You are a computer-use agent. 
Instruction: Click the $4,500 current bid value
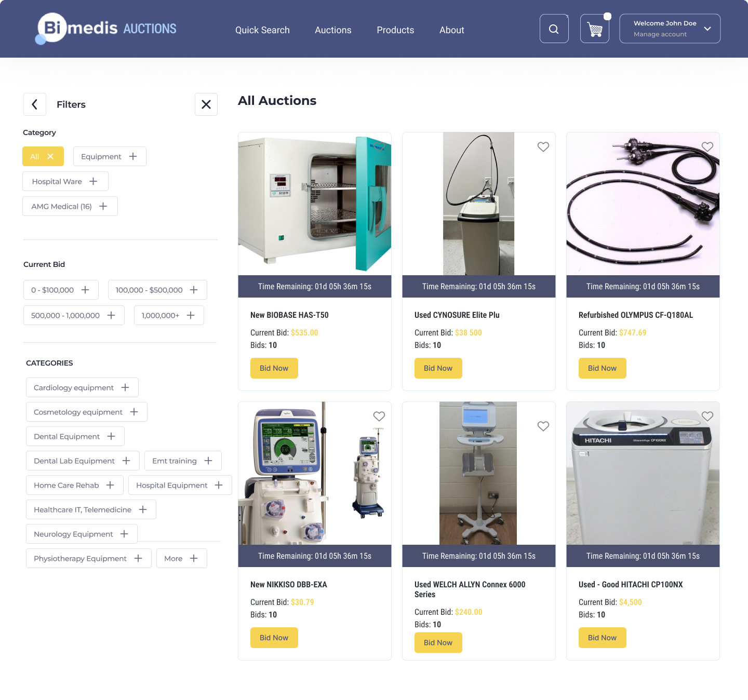point(631,602)
